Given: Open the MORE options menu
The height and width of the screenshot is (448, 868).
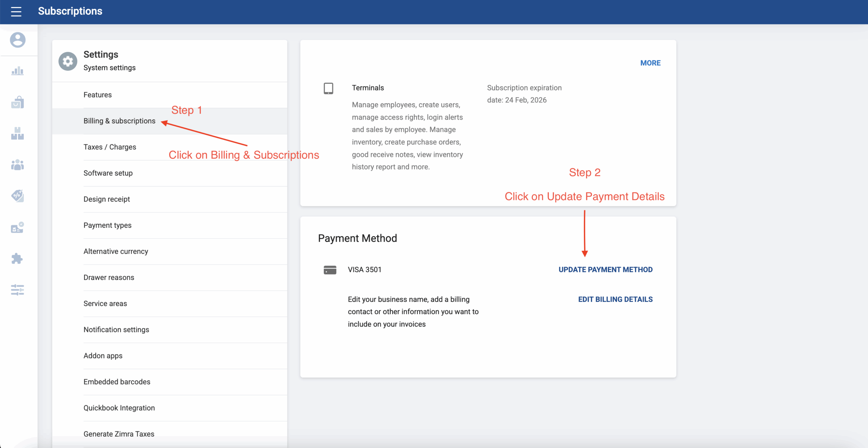Looking at the screenshot, I should (x=650, y=63).
